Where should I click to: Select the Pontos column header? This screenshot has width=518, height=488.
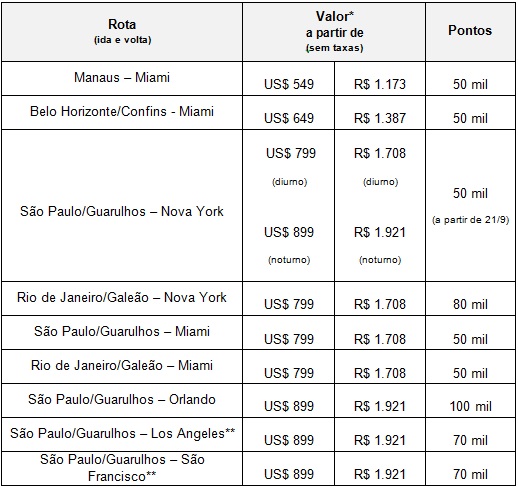coord(470,32)
